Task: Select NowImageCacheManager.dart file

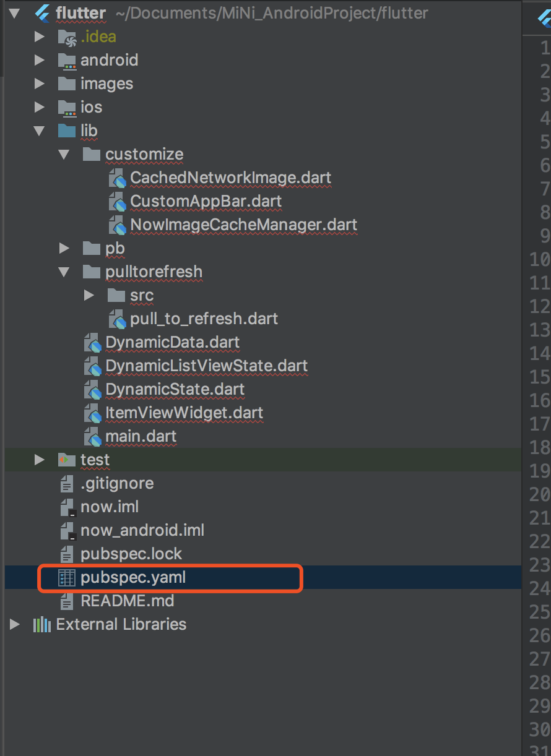Action: click(244, 225)
